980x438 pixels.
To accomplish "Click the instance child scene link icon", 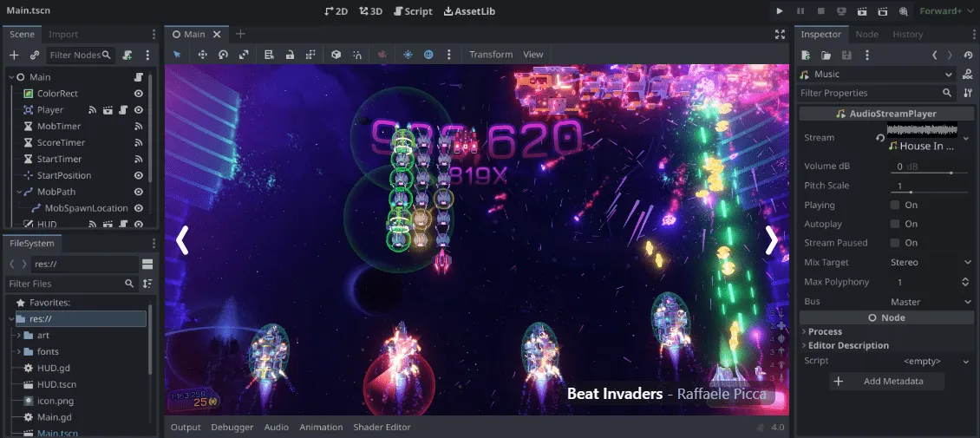I will click(x=35, y=55).
